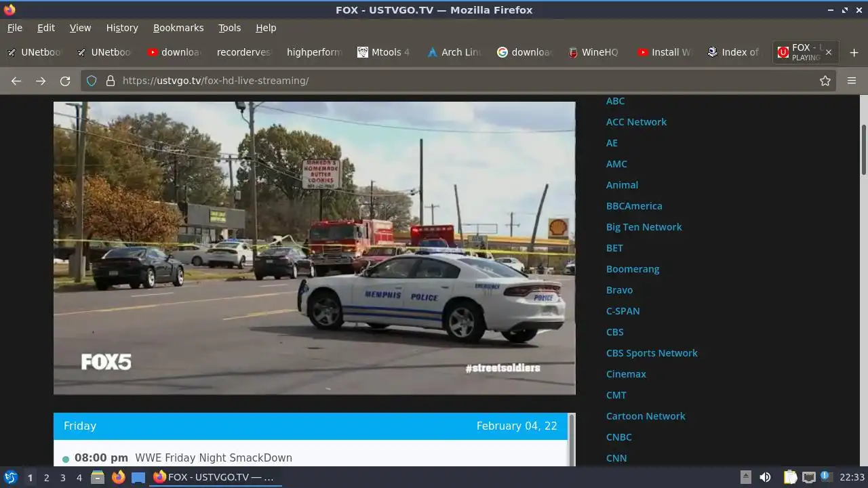Open the File menu
The width and height of the screenshot is (868, 488).
tap(15, 28)
